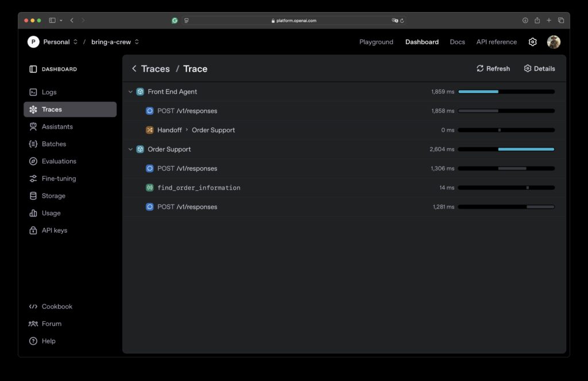Select Traces in the sidebar
Screen dimensions: 588x381
point(69,109)
